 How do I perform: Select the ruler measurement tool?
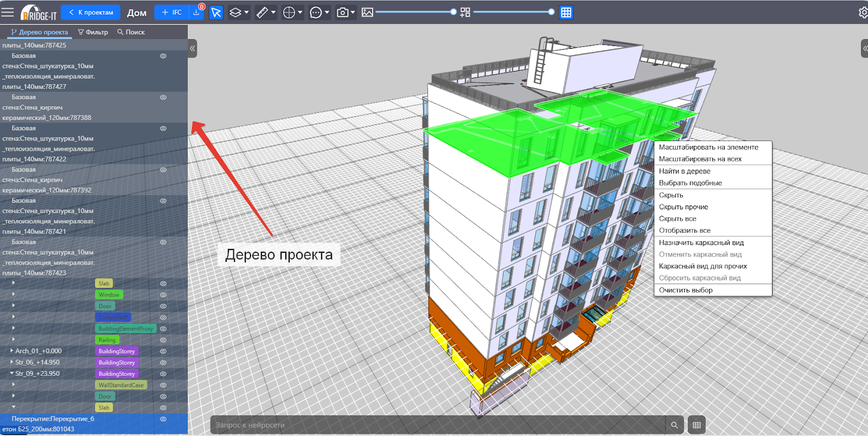tap(265, 12)
